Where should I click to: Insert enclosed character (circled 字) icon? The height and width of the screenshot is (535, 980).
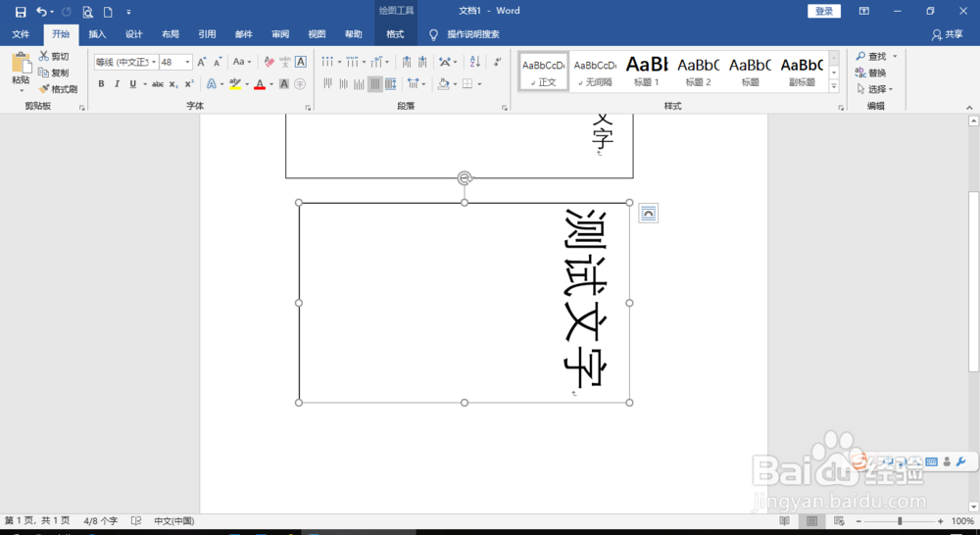[x=300, y=83]
